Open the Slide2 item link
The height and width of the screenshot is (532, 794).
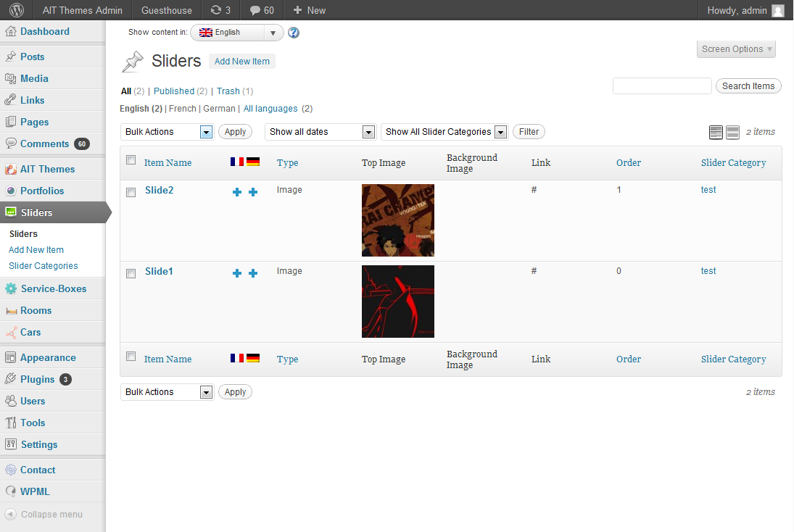click(x=159, y=191)
